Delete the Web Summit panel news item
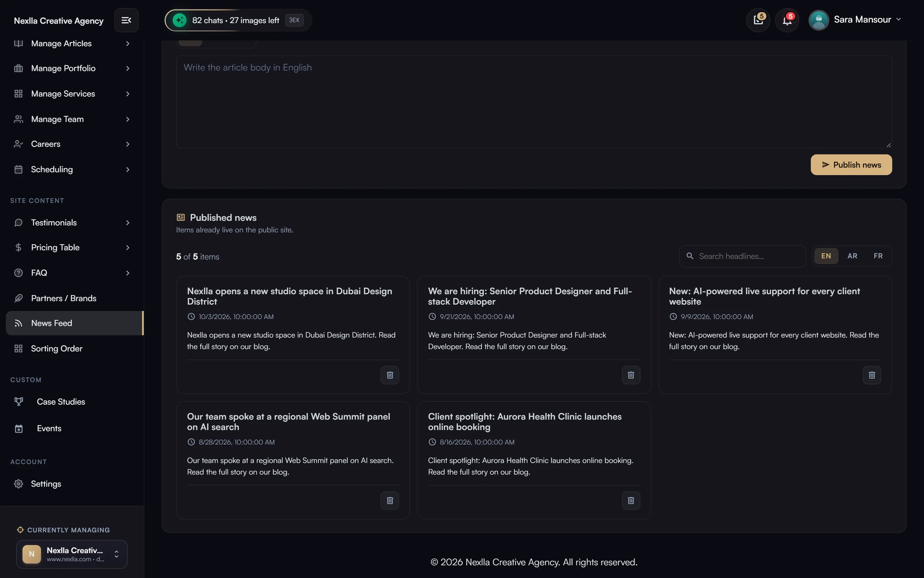This screenshot has width=924, height=578. [390, 500]
